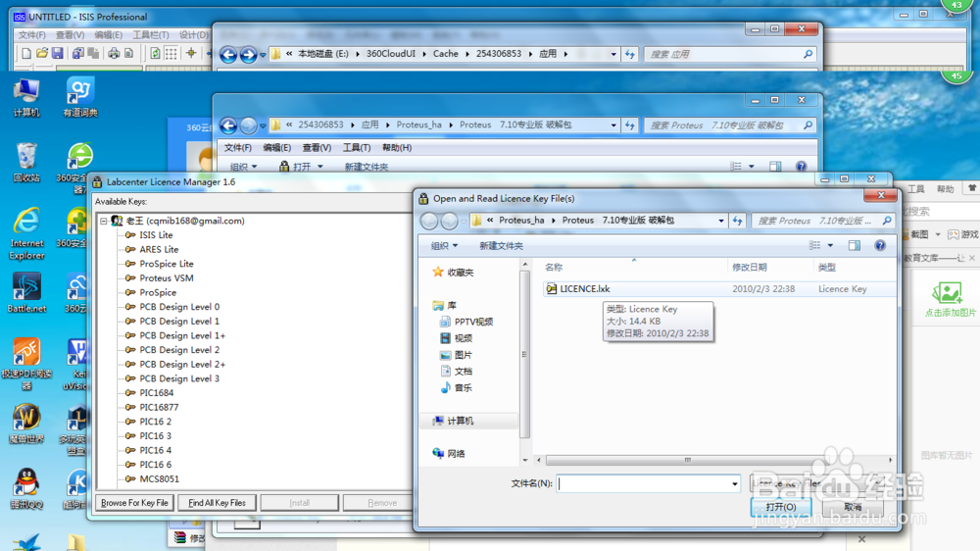Click Browse For Key File button

(134, 503)
